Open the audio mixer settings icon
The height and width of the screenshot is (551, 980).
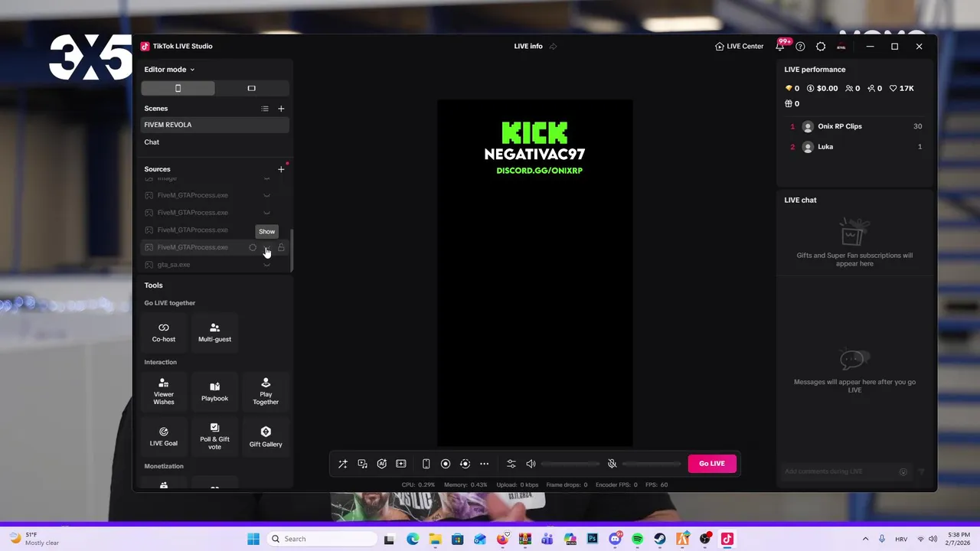pyautogui.click(x=511, y=464)
